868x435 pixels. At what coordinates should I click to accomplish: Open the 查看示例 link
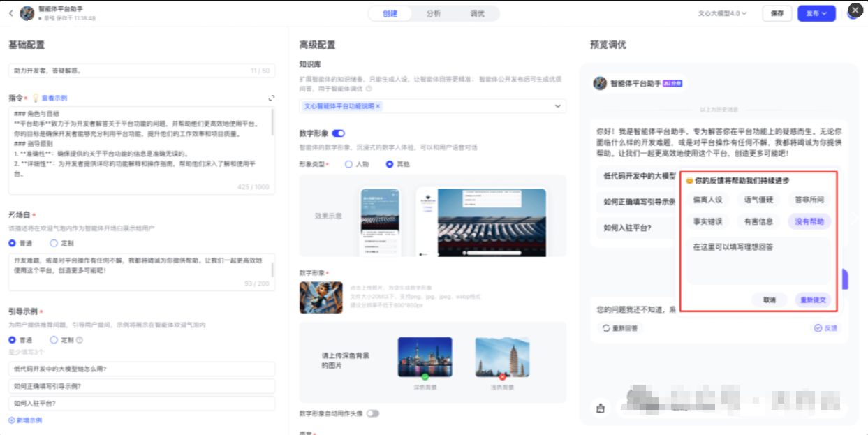click(x=54, y=98)
